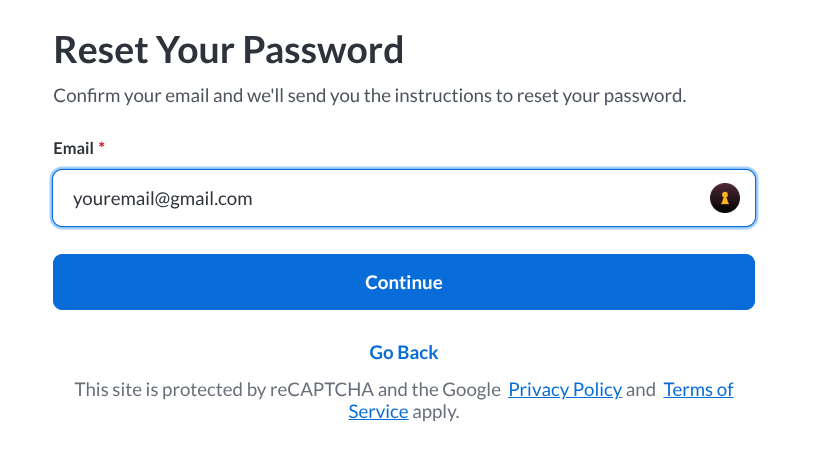Screen dimensions: 824x461
Task: Click the Reset Your Password heading
Action: point(229,50)
